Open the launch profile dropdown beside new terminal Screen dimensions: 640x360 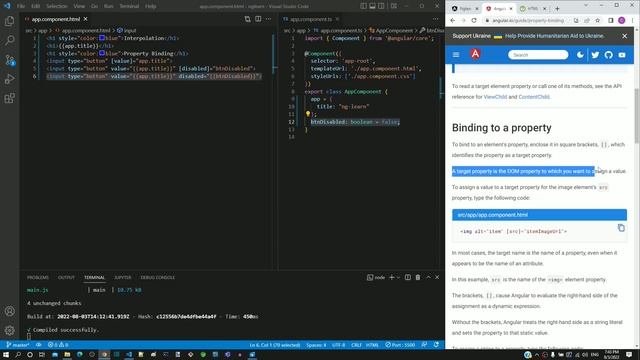tap(398, 277)
